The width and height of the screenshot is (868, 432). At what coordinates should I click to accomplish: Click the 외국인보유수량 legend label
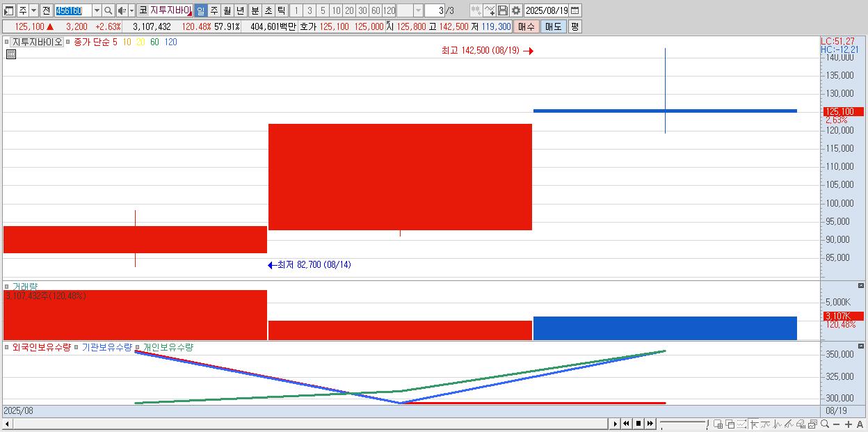coord(42,347)
